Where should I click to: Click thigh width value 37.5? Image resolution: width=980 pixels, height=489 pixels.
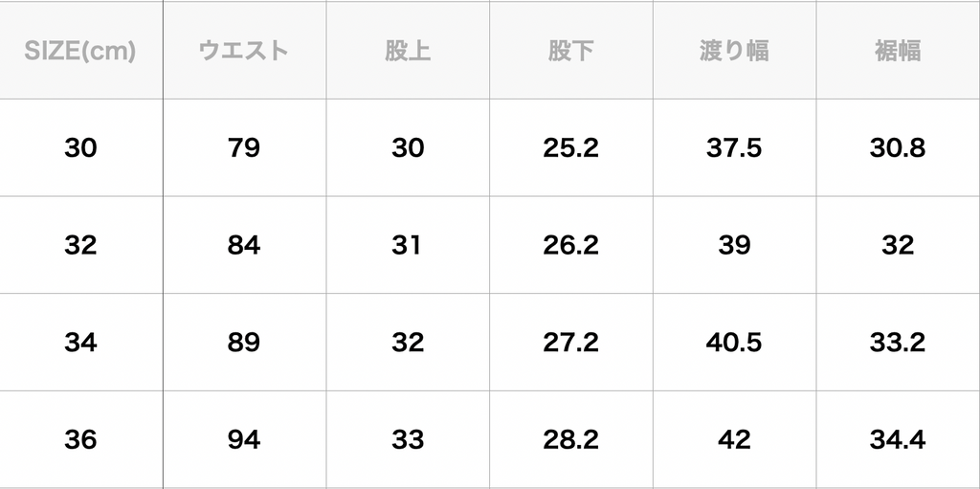pos(734,148)
